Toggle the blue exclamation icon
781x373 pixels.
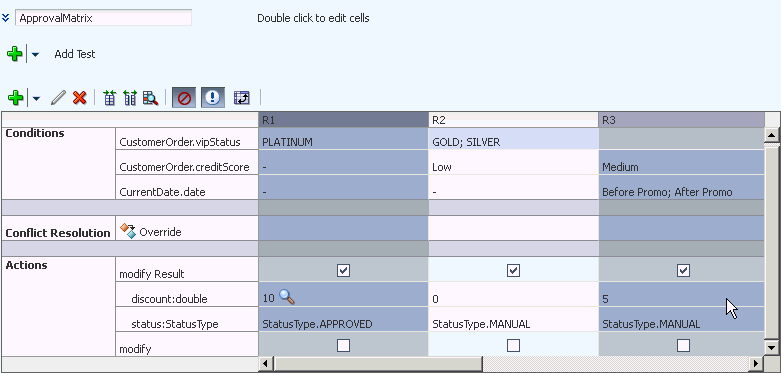(x=213, y=98)
